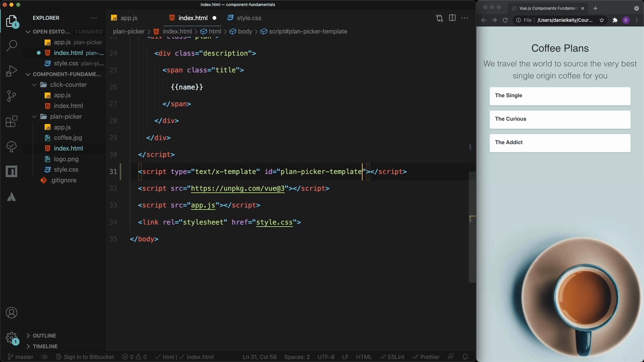This screenshot has height=362, width=644.
Task: Switch to the index.html editor tab
Action: tap(193, 18)
